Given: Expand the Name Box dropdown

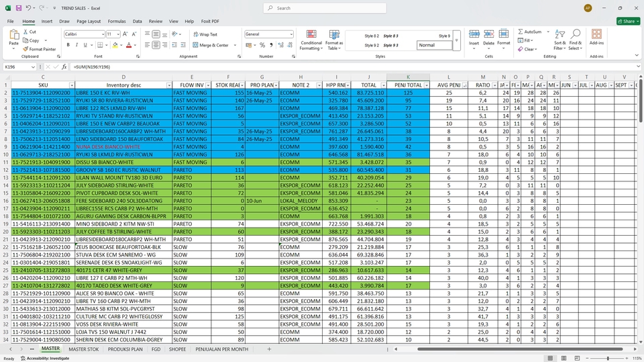Looking at the screenshot, I should tap(33, 66).
